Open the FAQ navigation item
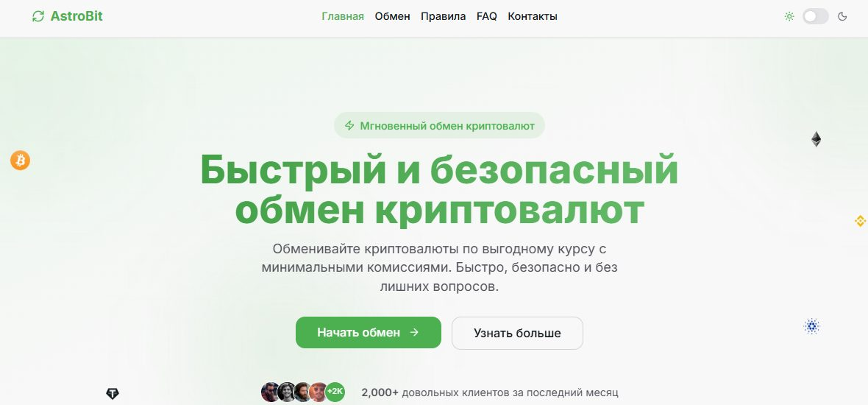The height and width of the screenshot is (405, 868). [486, 17]
